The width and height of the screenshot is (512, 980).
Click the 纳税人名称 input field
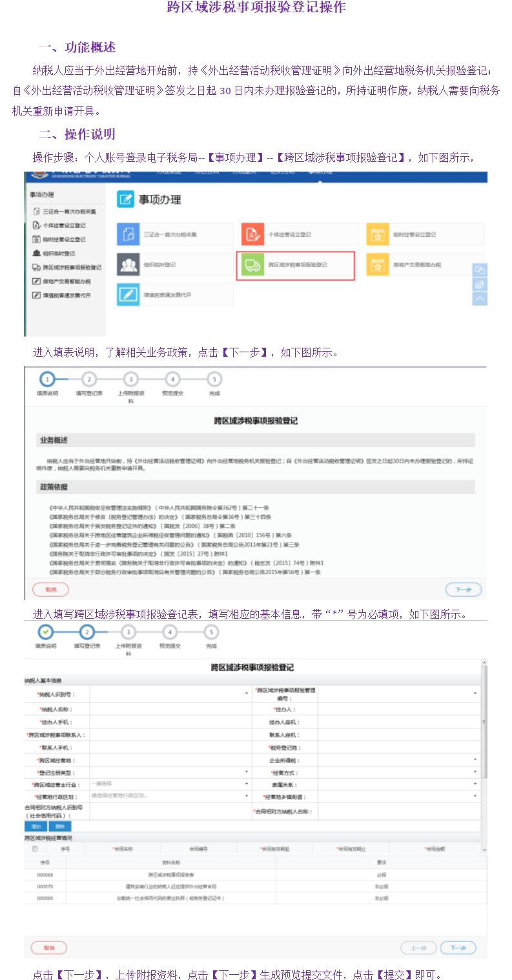[x=168, y=709]
